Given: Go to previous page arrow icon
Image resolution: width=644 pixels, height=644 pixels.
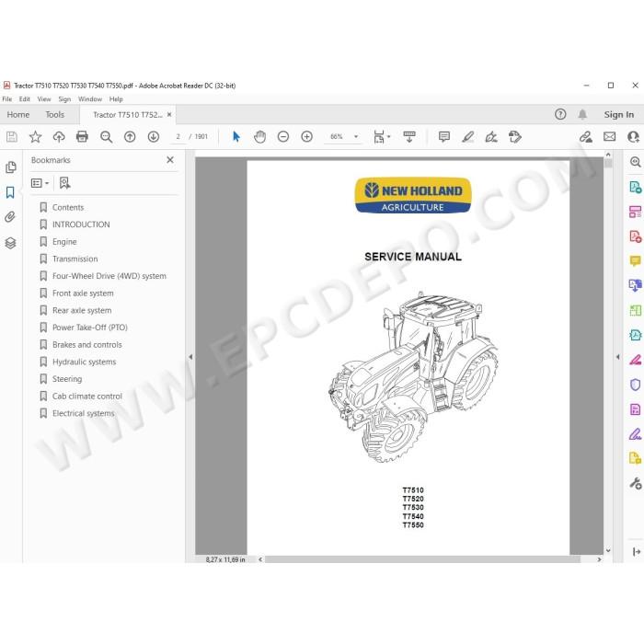Looking at the screenshot, I should click(130, 137).
